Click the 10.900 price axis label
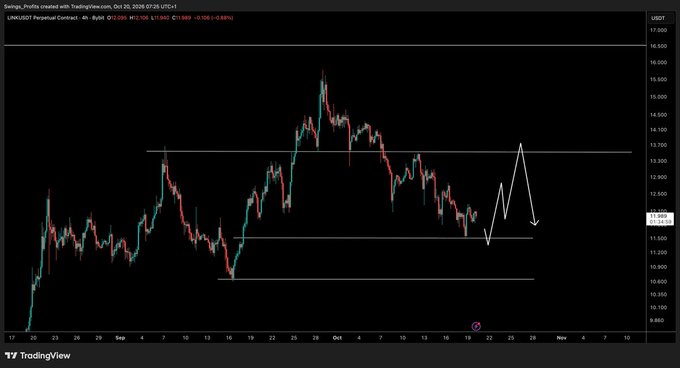The height and width of the screenshot is (368, 680). [x=658, y=267]
